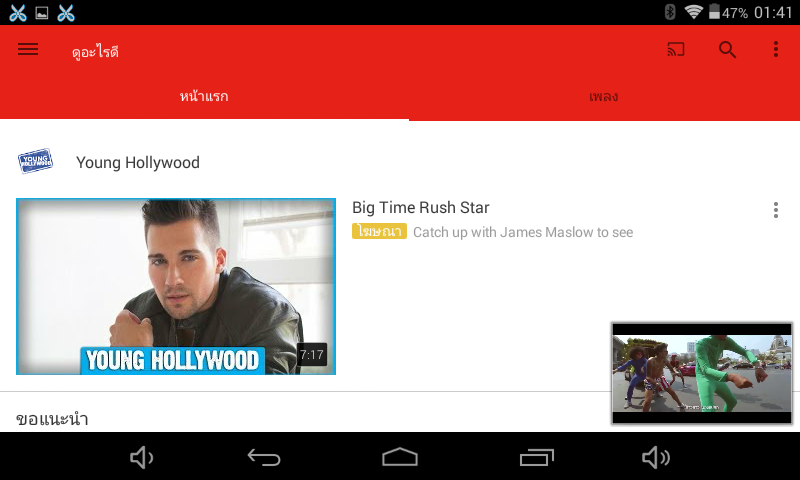Tap the Android back button
This screenshot has width=800, height=480.
click(264, 458)
